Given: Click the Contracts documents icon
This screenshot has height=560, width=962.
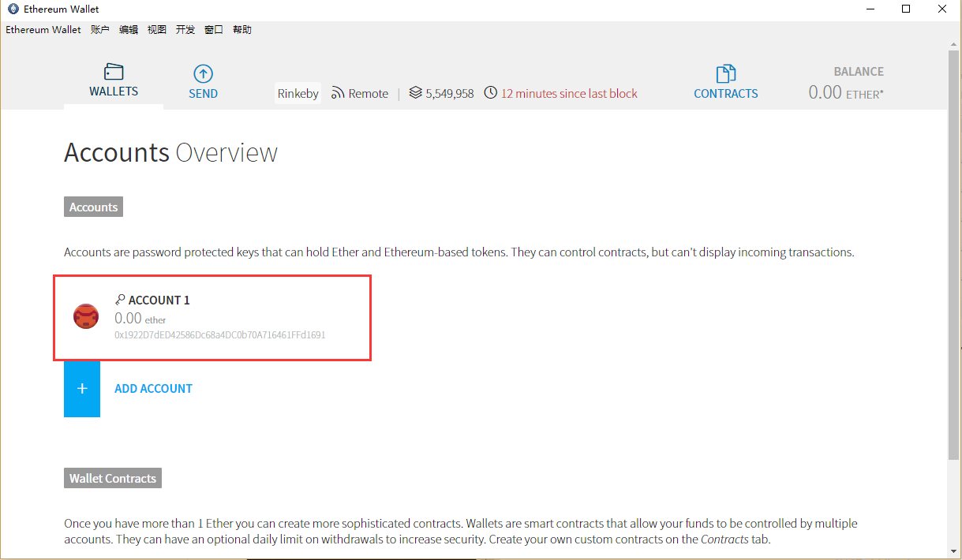Looking at the screenshot, I should (x=725, y=74).
